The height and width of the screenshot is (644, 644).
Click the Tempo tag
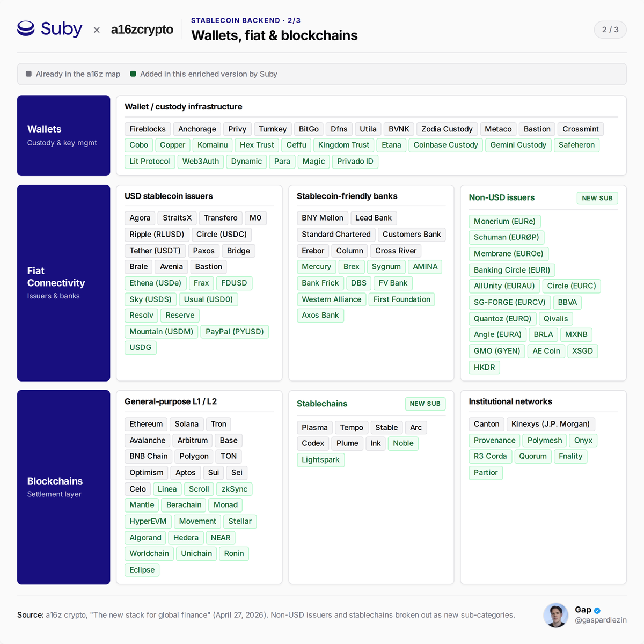pyautogui.click(x=352, y=428)
